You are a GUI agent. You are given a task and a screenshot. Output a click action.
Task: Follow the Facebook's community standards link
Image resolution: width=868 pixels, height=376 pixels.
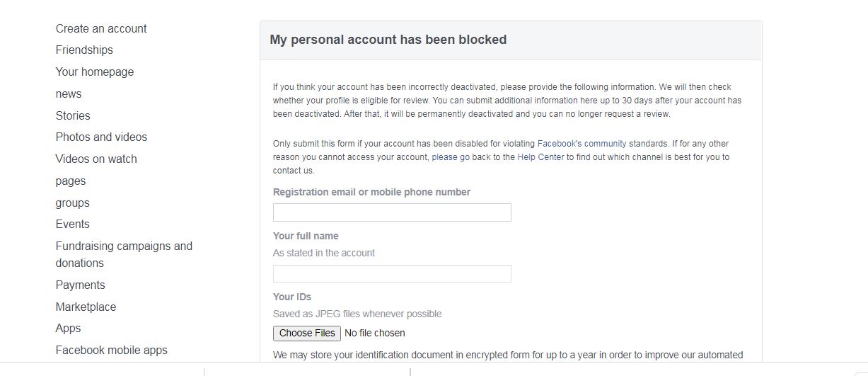pos(581,144)
